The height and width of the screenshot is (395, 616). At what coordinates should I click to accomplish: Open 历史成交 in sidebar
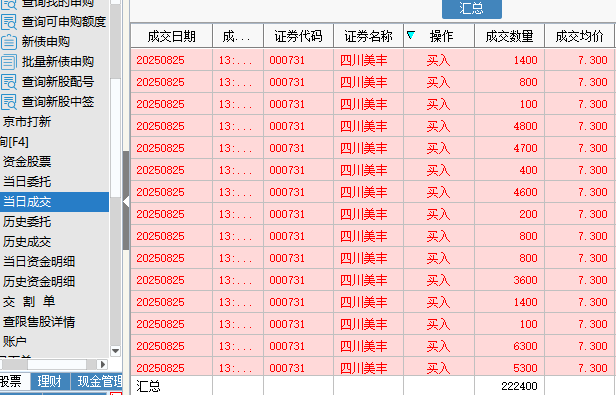(27, 242)
